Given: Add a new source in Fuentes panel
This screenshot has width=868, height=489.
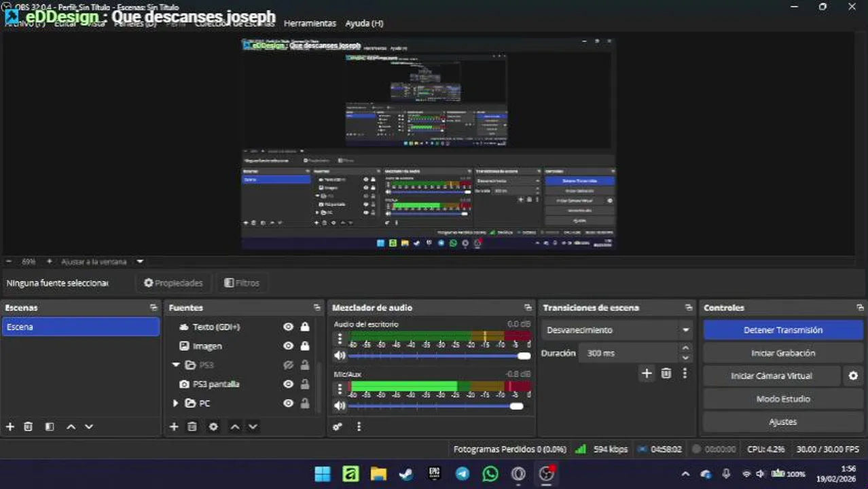Looking at the screenshot, I should (x=174, y=427).
